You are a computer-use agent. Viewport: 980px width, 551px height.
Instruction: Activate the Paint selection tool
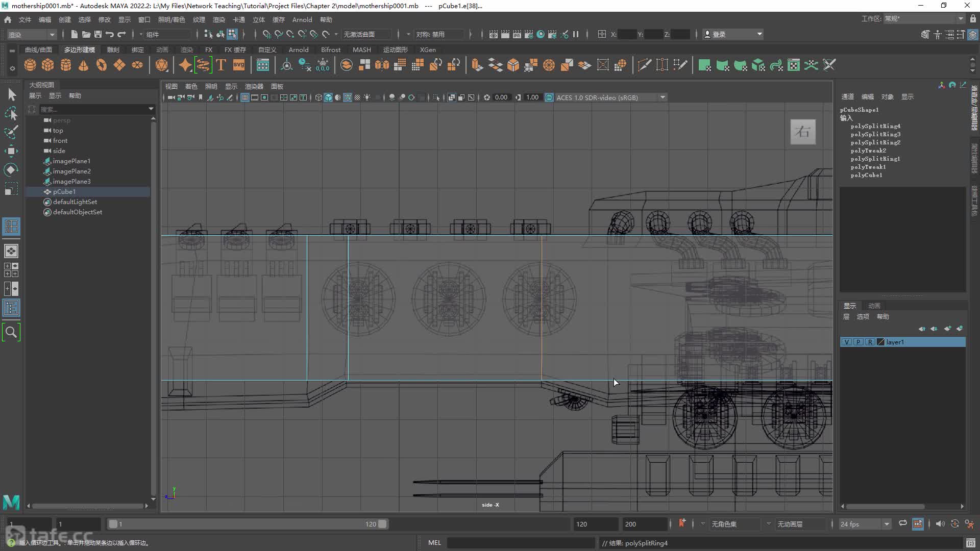[x=11, y=132]
